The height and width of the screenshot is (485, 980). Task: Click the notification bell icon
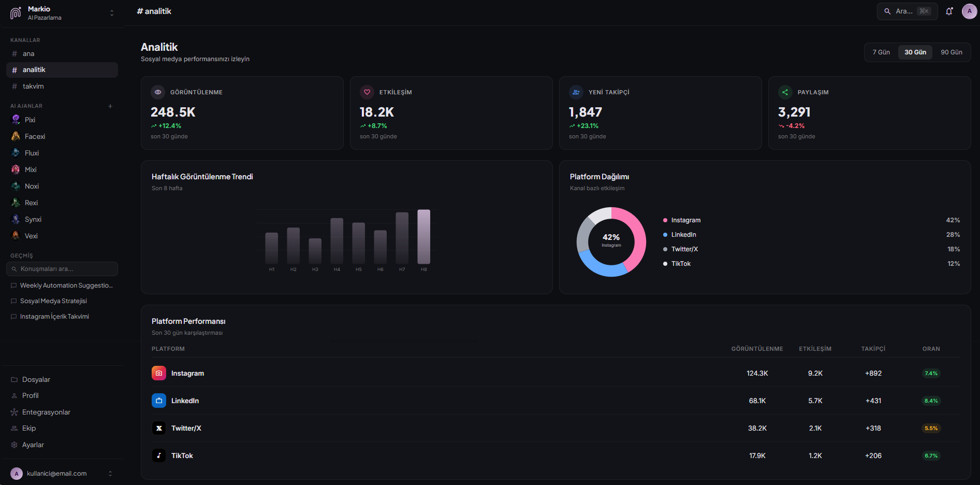[x=948, y=11]
